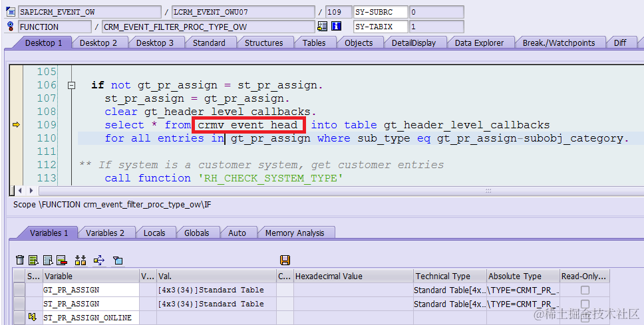Viewport: 644px width, 325px height.
Task: Select the Memory Analysis tab
Action: click(x=295, y=233)
